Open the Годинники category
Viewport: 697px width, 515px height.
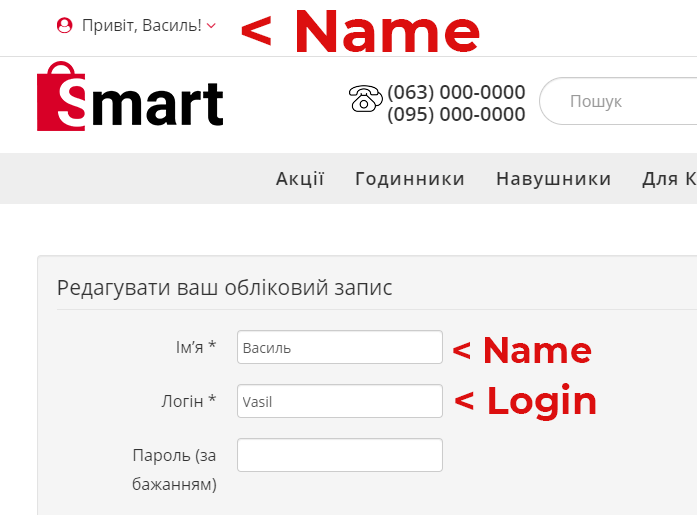click(410, 179)
